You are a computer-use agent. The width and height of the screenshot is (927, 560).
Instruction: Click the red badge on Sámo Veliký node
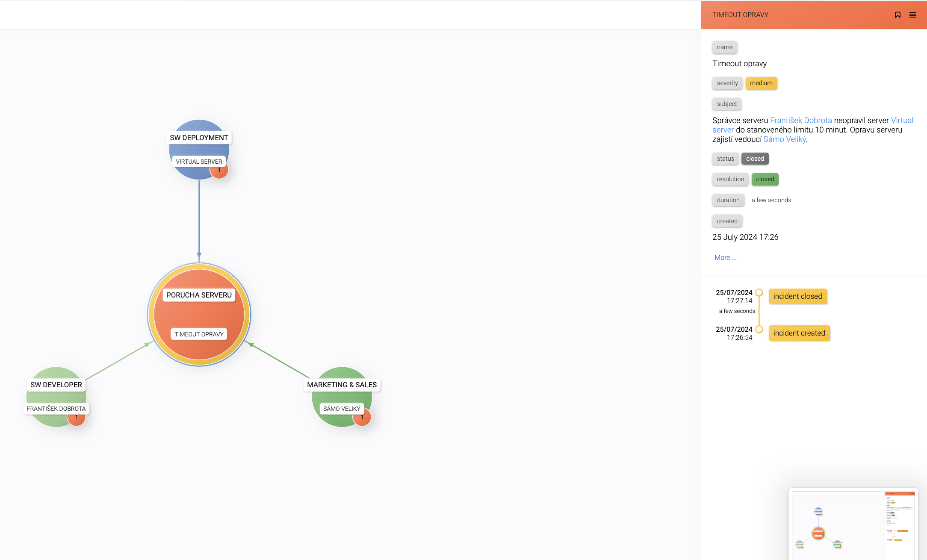point(362,418)
